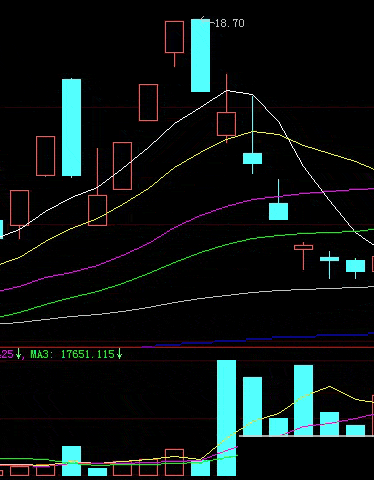Screen dimensions: 374x480
Task: Select the yellow volume average line peak
Action: point(329,387)
